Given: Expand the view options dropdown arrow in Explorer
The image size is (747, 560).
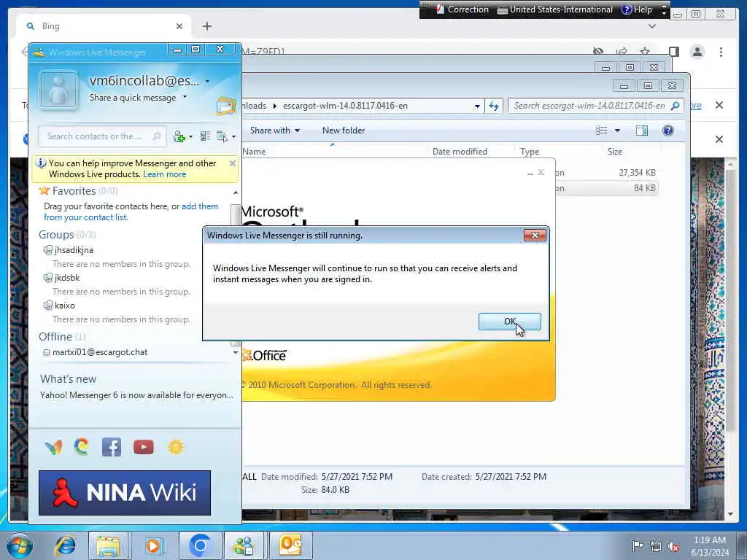Looking at the screenshot, I should tap(617, 131).
